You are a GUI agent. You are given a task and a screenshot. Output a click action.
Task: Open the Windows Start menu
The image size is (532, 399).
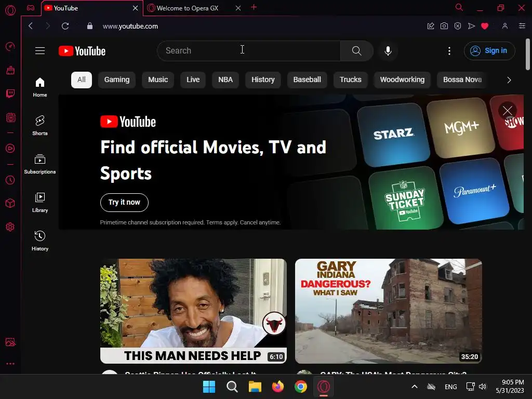209,387
